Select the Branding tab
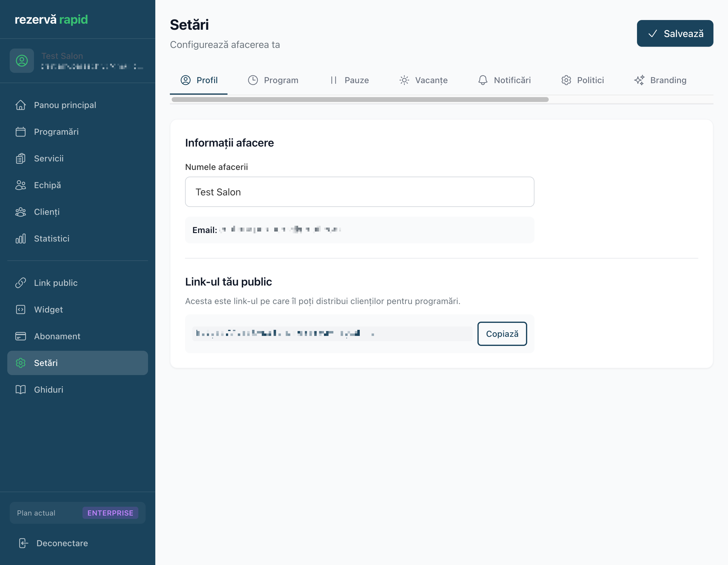Screen dimensions: 728x565 [660, 80]
